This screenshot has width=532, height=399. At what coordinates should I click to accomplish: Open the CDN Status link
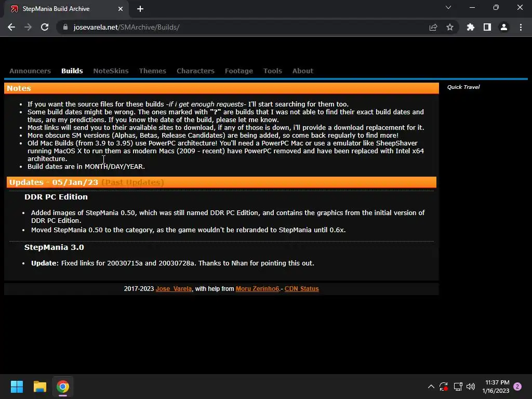point(302,289)
